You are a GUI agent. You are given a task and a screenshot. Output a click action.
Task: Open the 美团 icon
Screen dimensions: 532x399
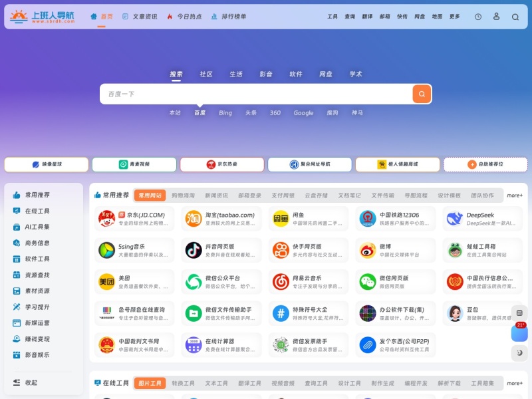[x=106, y=281]
